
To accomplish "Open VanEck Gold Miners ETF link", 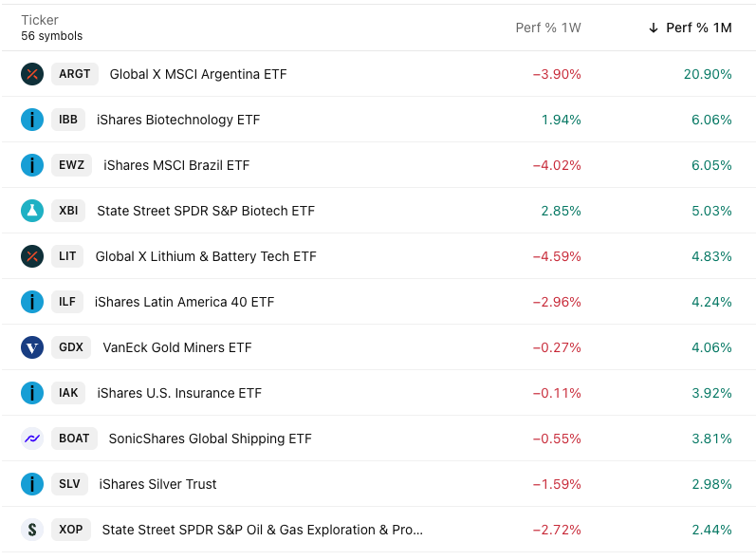I will pos(177,347).
